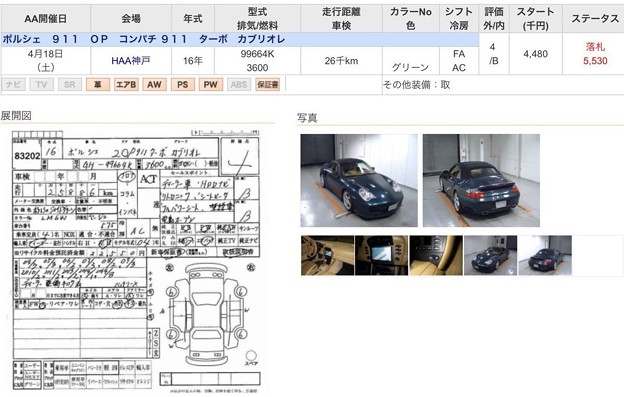Select the FA shift type text

(x=459, y=54)
